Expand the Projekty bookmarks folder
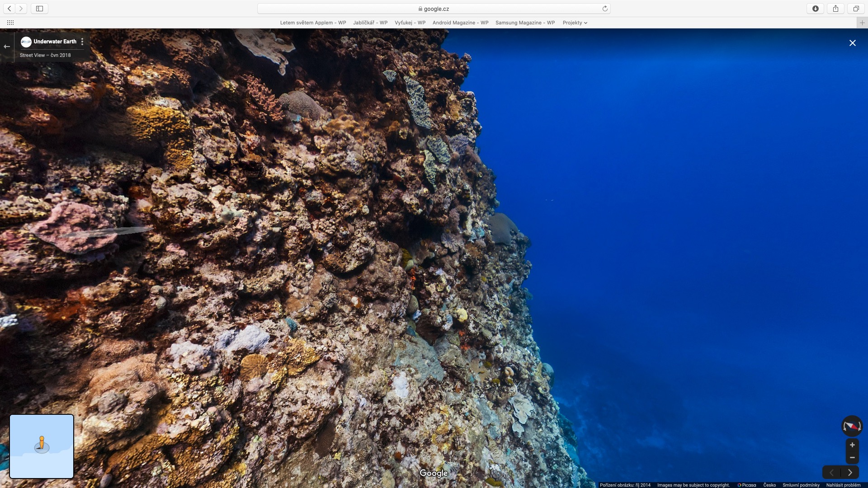The image size is (868, 488). (575, 23)
